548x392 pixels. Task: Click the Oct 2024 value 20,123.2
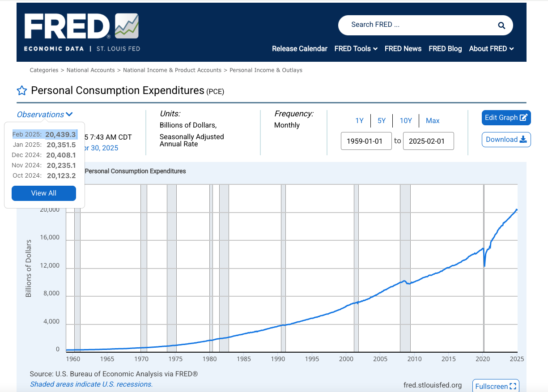(x=61, y=176)
